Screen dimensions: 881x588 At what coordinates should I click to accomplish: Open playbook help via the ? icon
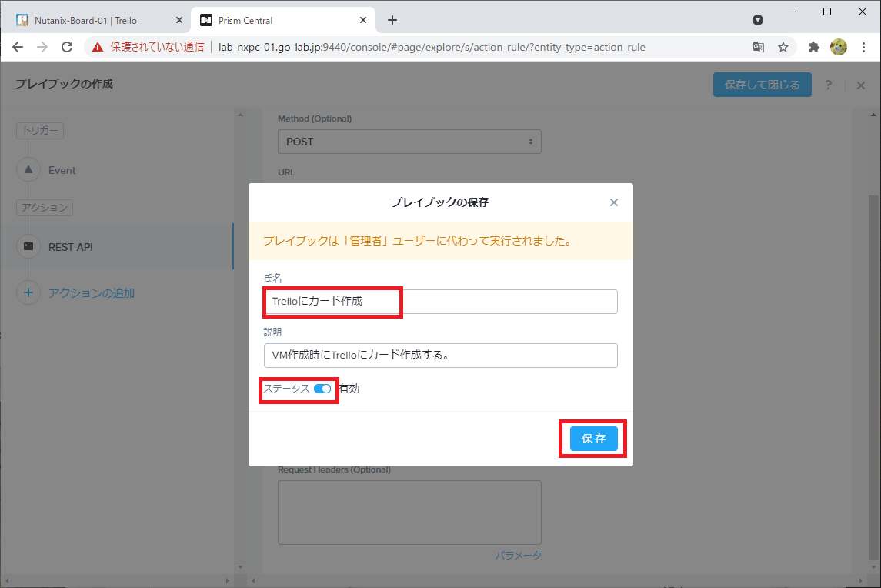828,85
